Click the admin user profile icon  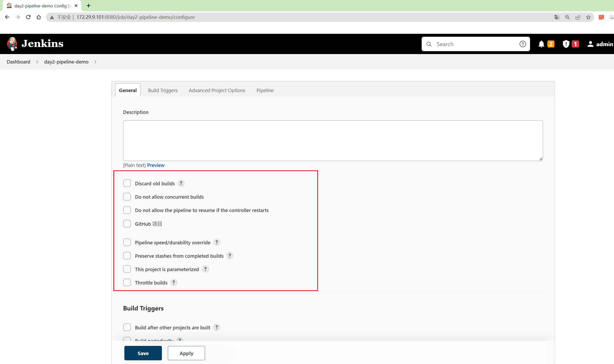coord(591,44)
